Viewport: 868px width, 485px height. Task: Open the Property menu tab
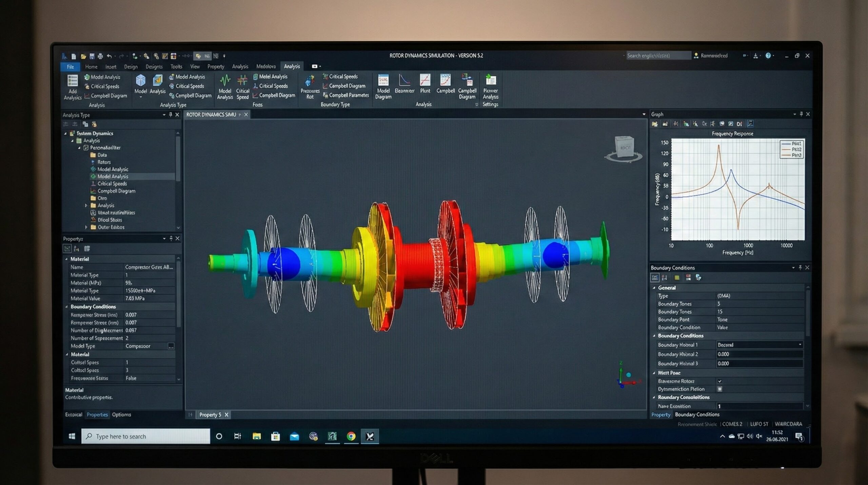click(216, 67)
